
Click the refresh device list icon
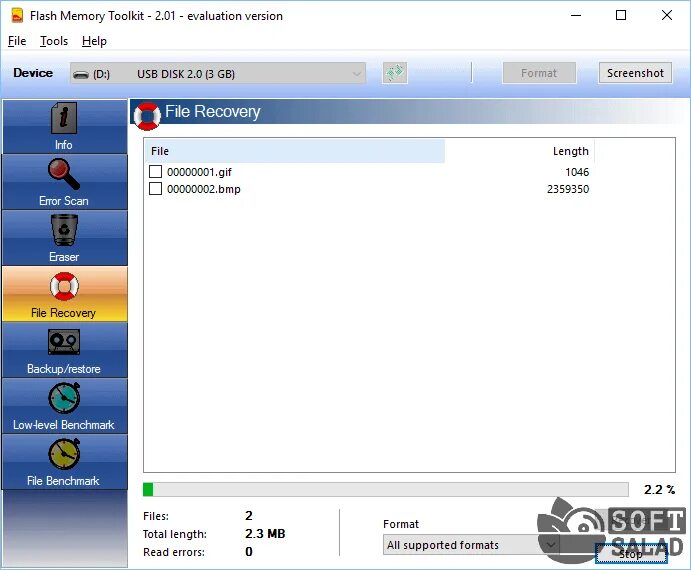tap(394, 73)
